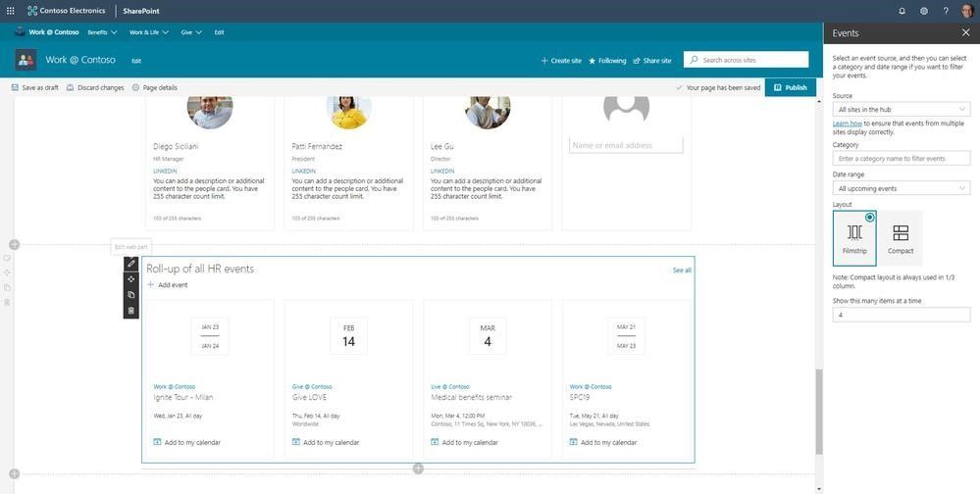Add new section using top plus icon
Screen dimensions: 980x494
pos(15,244)
